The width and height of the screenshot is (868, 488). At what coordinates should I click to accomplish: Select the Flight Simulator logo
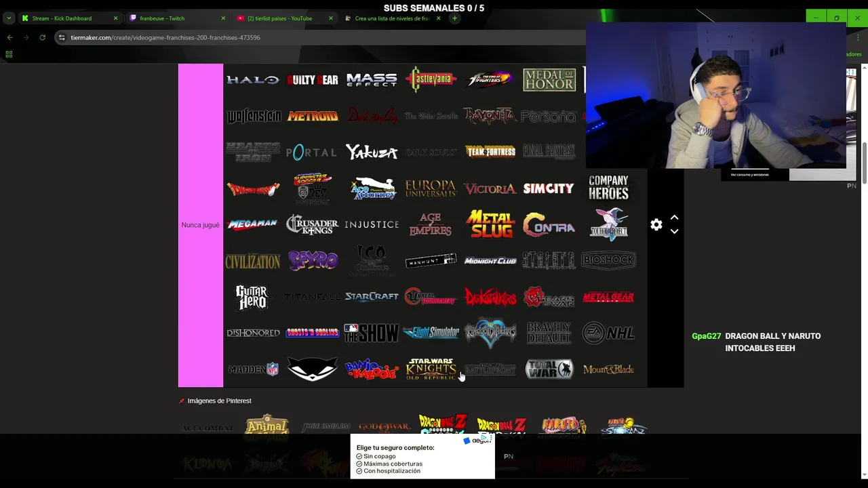pyautogui.click(x=431, y=333)
